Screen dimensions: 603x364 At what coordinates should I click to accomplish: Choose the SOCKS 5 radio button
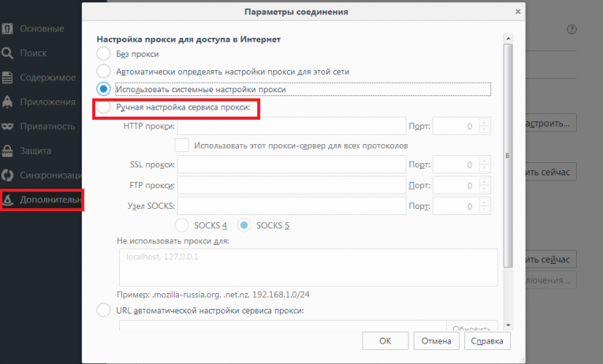[x=244, y=225]
